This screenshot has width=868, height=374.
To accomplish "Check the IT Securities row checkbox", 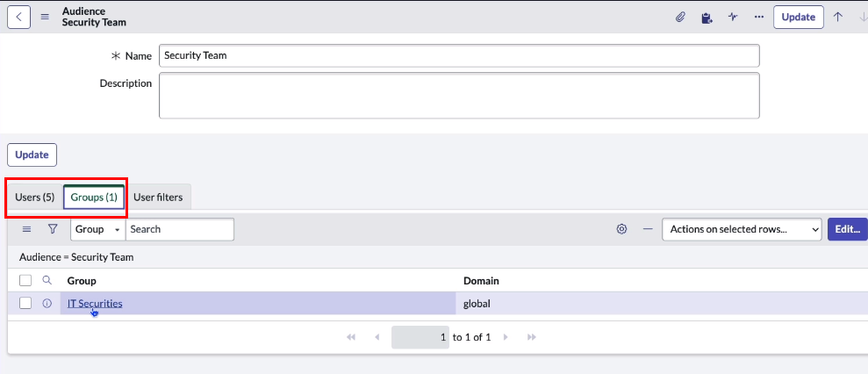I will point(25,304).
